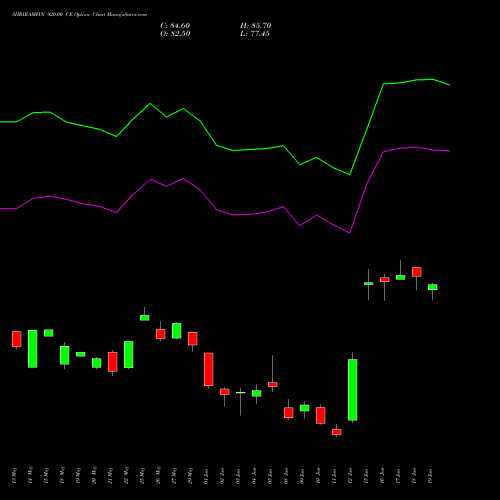Select the green candle above 22 May

[x=129, y=354]
